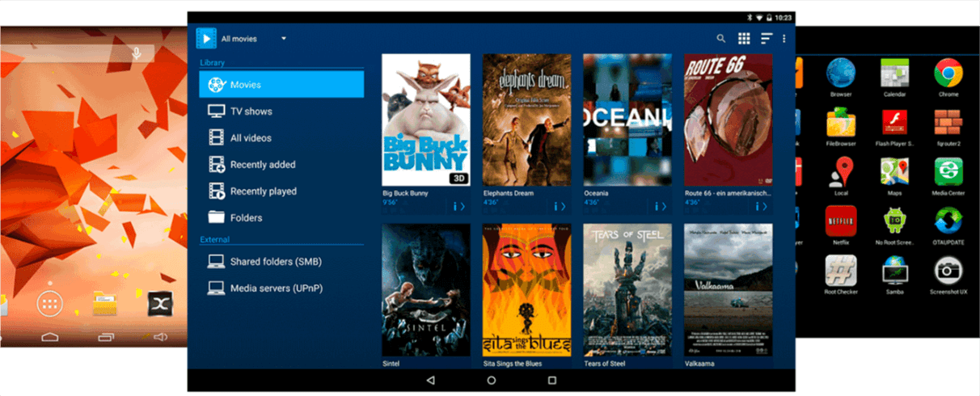Tap home button on home screen nav bar
Screen dimensions: 980x396
50,335
